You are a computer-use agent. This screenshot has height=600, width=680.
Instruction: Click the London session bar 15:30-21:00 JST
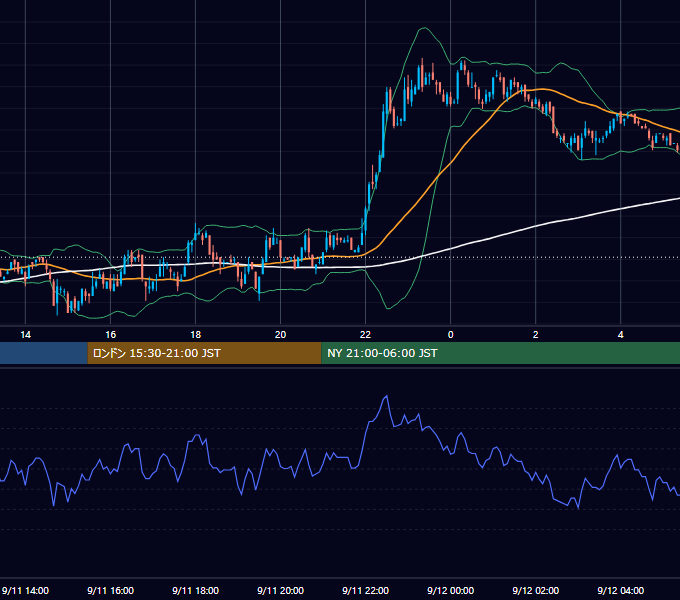[204, 353]
